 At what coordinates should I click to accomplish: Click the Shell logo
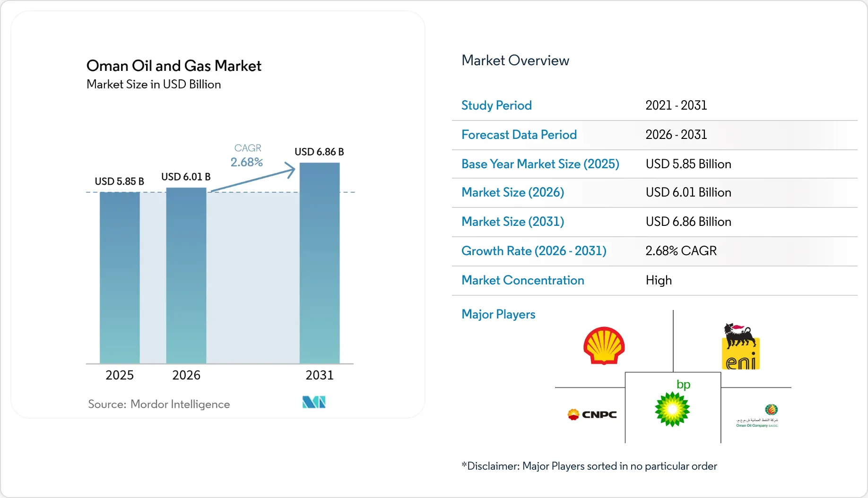604,345
